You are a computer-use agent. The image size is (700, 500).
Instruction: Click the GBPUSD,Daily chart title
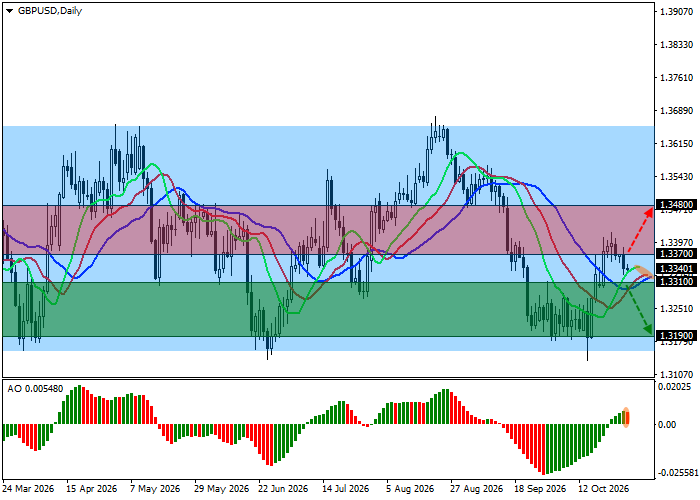click(x=50, y=11)
